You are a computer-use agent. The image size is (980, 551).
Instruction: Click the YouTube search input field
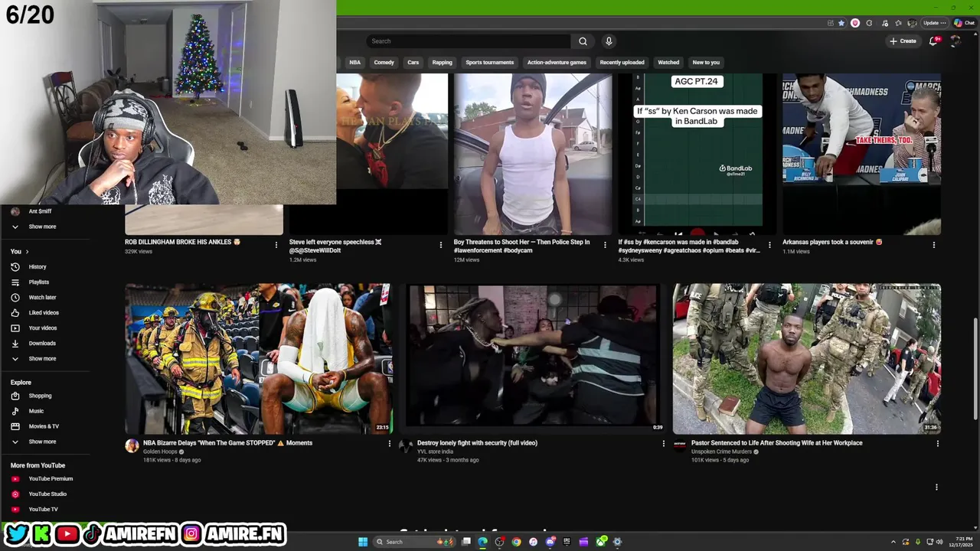pos(469,41)
